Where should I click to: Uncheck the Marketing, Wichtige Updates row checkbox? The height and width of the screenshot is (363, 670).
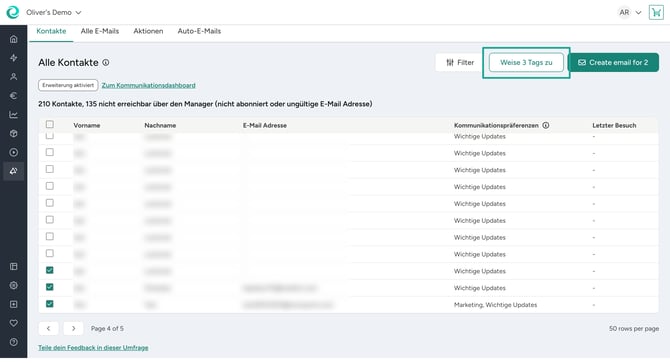pyautogui.click(x=50, y=304)
